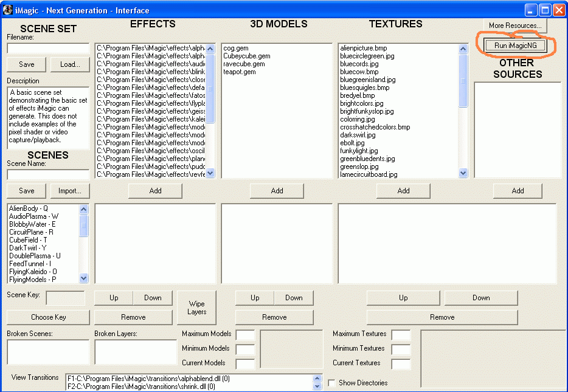The image size is (568, 392).
Task: Select bredyel.bmp texture
Action: pos(357,96)
